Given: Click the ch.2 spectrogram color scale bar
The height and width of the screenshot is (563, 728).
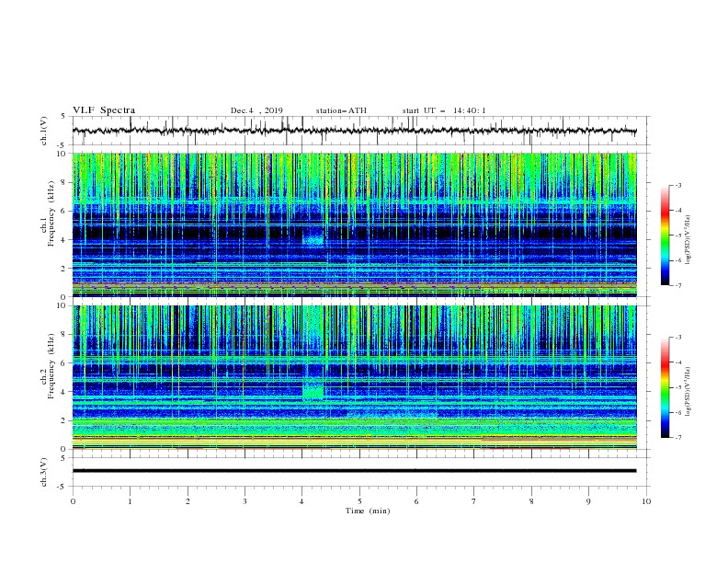Looking at the screenshot, I should coord(665,387).
